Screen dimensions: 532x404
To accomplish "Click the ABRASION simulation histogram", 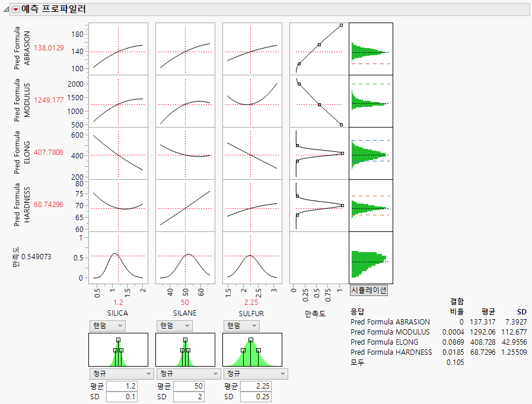I will (370, 49).
